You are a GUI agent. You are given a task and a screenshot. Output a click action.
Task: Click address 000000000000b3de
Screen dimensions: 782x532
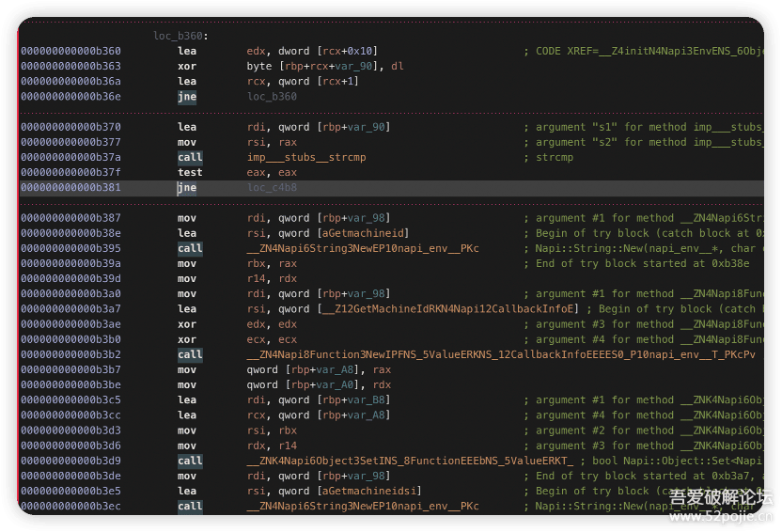70,476
